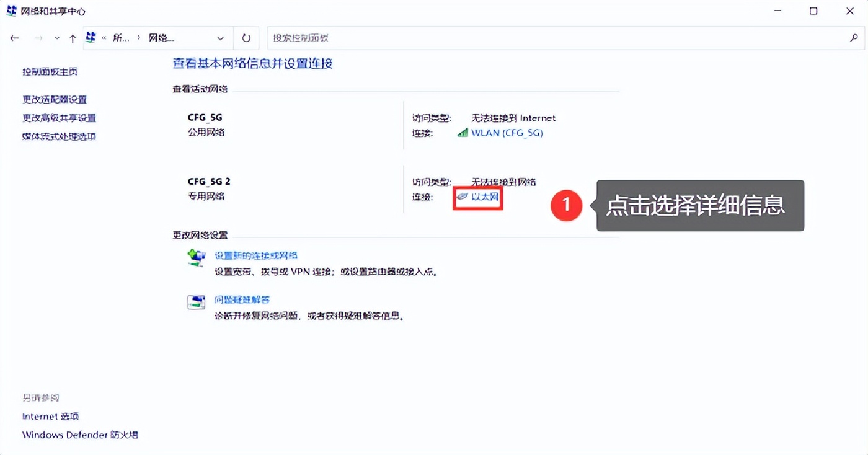Click the 问题疑难解答 troubleshooting icon
Viewport: 868px width, 455px height.
click(196, 301)
